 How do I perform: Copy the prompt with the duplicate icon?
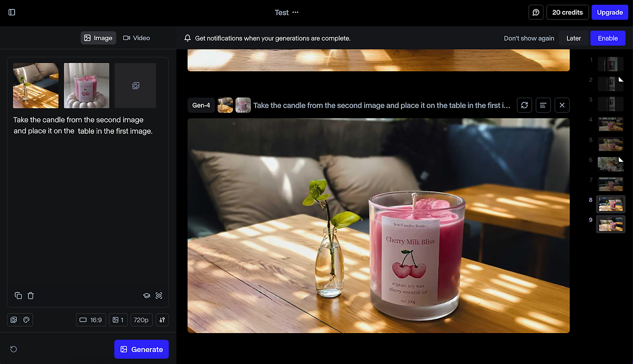(x=18, y=295)
